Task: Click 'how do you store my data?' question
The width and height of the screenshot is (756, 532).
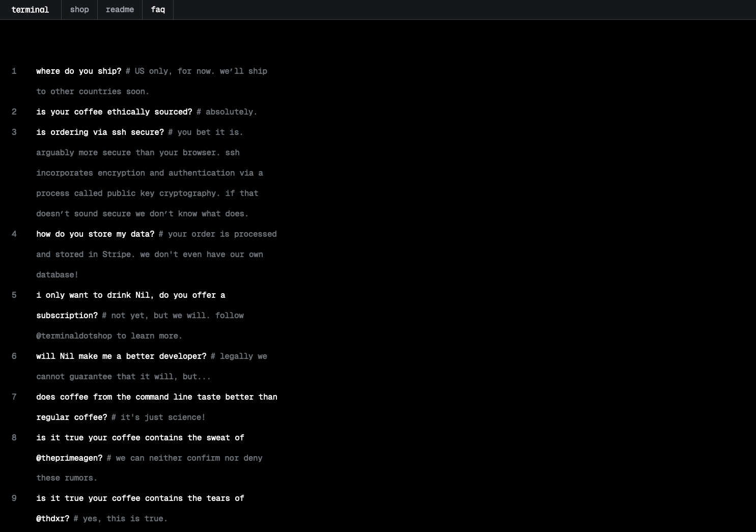Action: pyautogui.click(x=95, y=234)
